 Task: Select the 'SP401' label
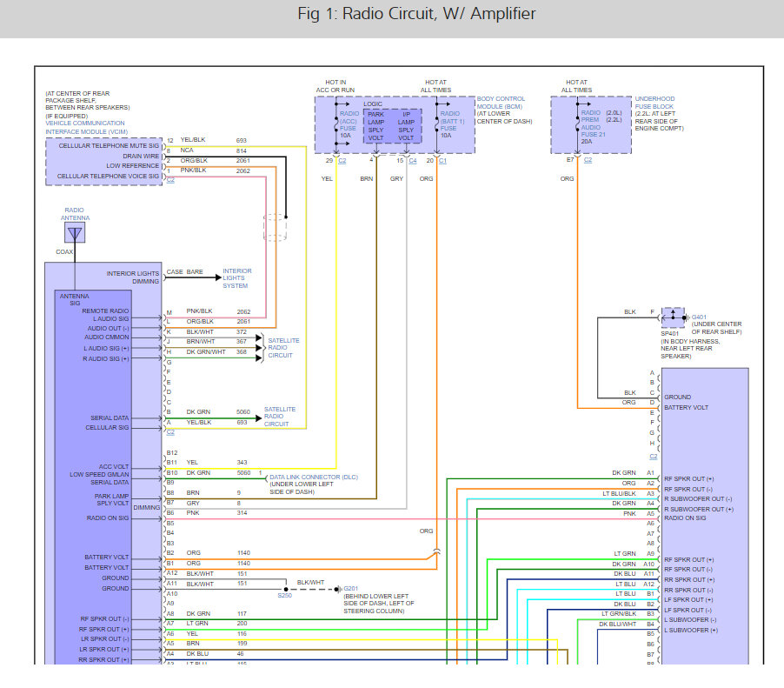[669, 334]
